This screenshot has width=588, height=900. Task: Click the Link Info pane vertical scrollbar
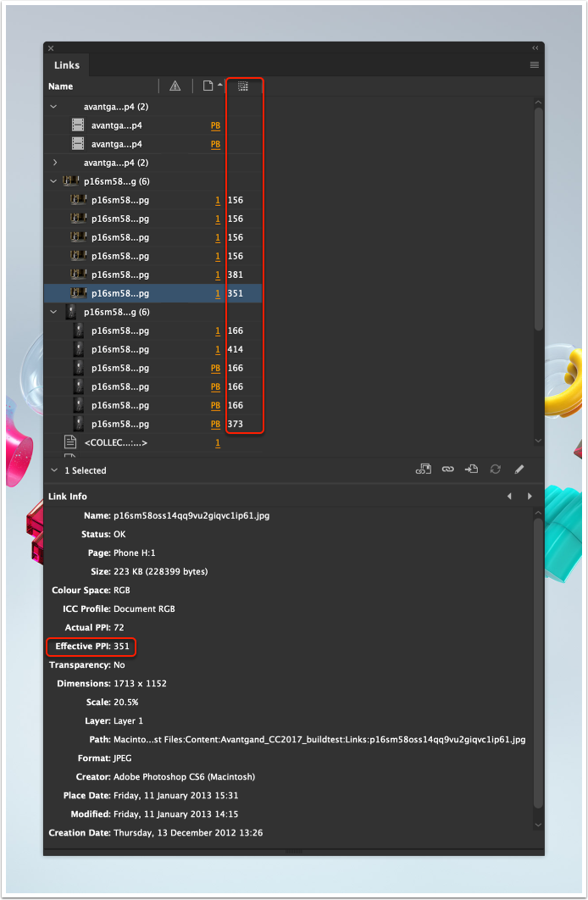(538, 663)
